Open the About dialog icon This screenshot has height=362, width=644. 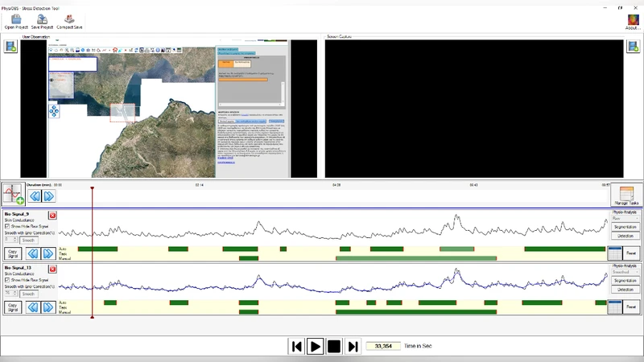tap(633, 19)
